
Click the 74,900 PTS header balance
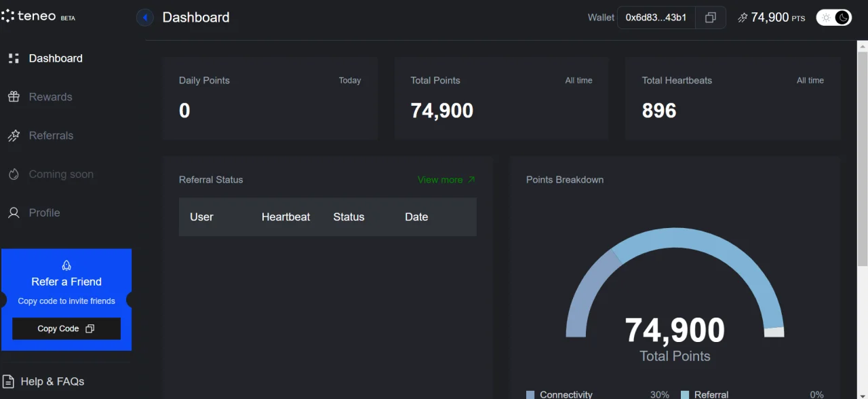point(778,18)
